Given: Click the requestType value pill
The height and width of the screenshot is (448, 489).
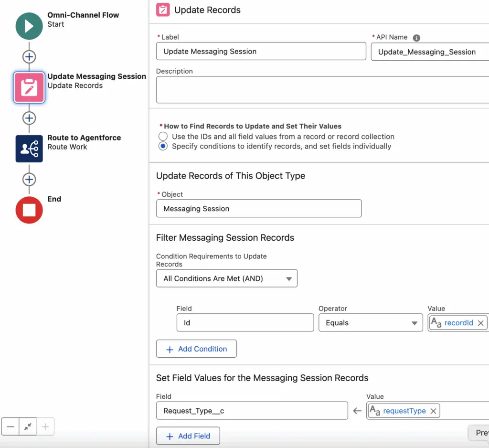Looking at the screenshot, I should tap(404, 411).
